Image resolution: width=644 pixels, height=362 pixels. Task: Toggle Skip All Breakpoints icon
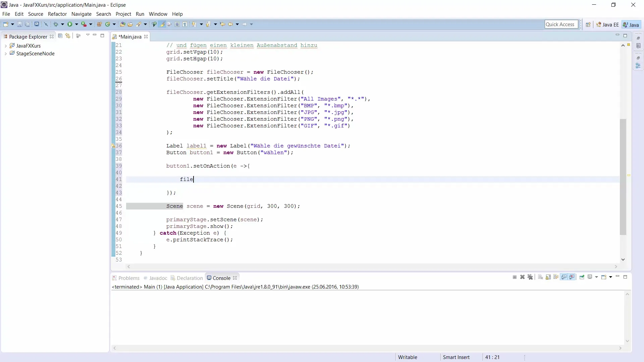[46, 24]
